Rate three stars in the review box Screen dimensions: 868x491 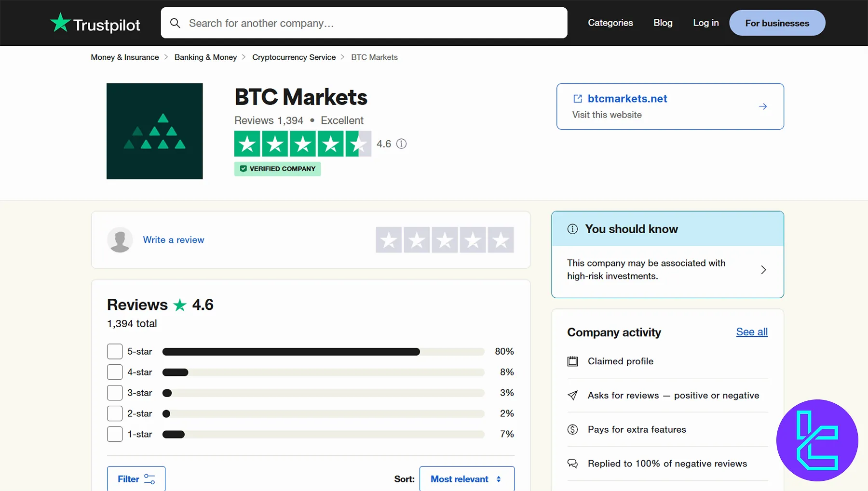point(445,239)
